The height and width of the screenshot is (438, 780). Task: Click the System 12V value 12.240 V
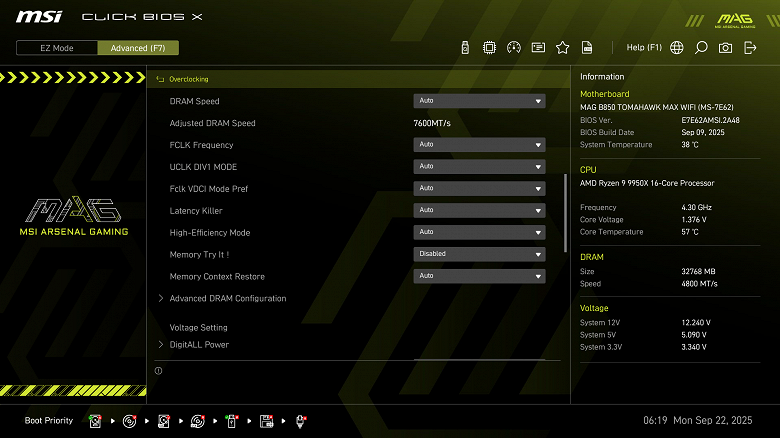[696, 323]
